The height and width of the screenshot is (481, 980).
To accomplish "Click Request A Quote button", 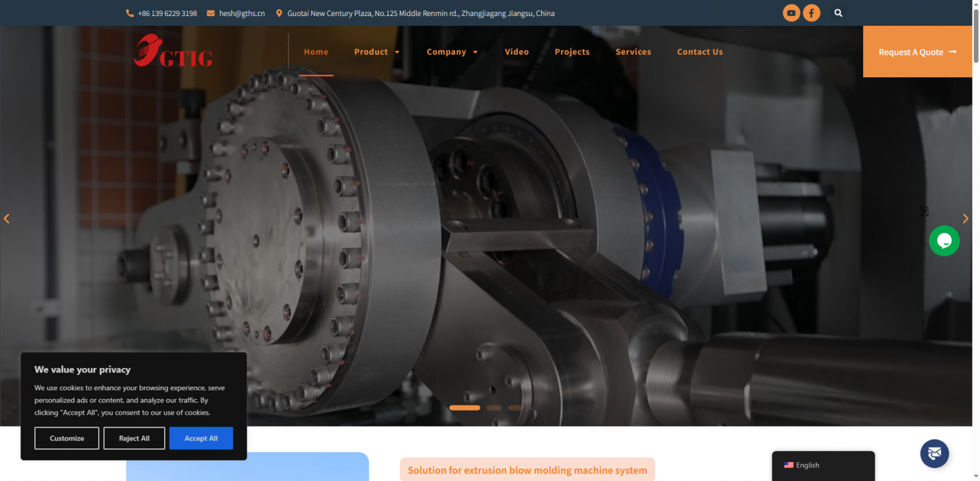I will pyautogui.click(x=917, y=52).
